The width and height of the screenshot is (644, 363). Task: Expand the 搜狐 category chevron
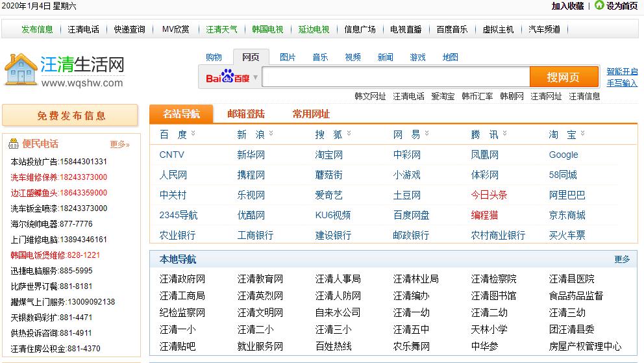pos(349,133)
